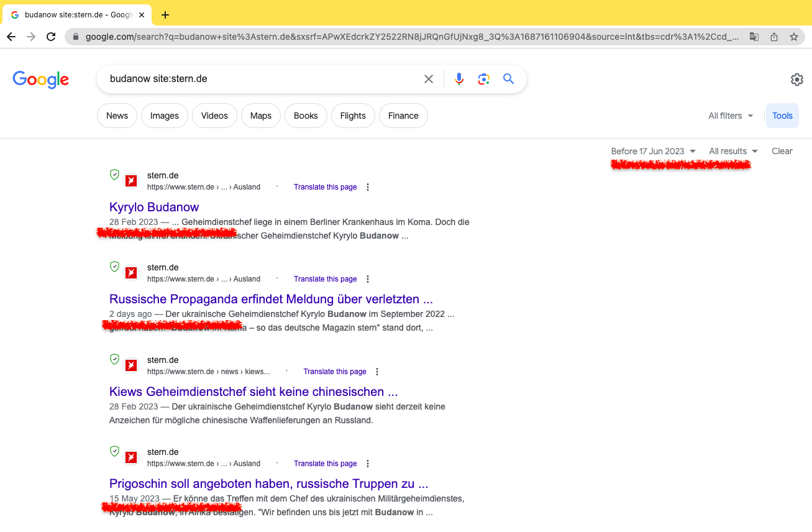Click stern favicon of Prigoschin result
The height and width of the screenshot is (532, 812).
(131, 457)
